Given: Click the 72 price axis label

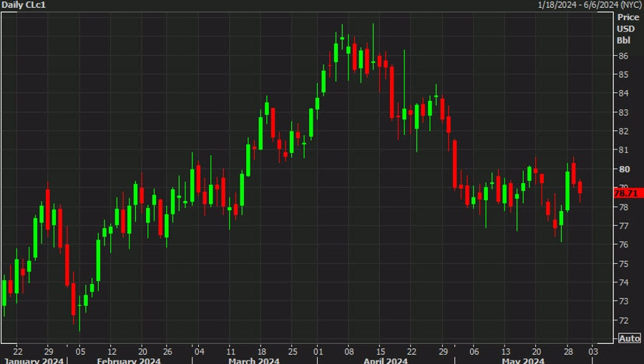Looking at the screenshot, I should point(623,320).
